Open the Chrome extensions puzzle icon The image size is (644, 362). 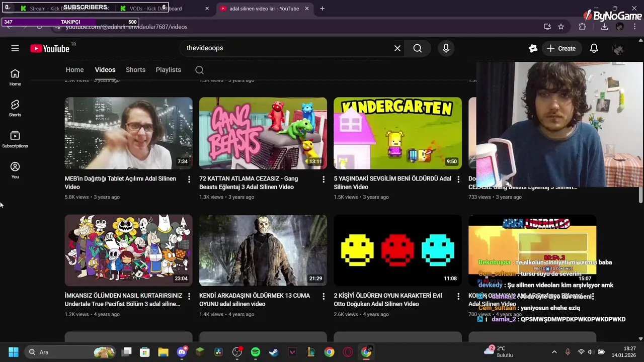pyautogui.click(x=583, y=27)
